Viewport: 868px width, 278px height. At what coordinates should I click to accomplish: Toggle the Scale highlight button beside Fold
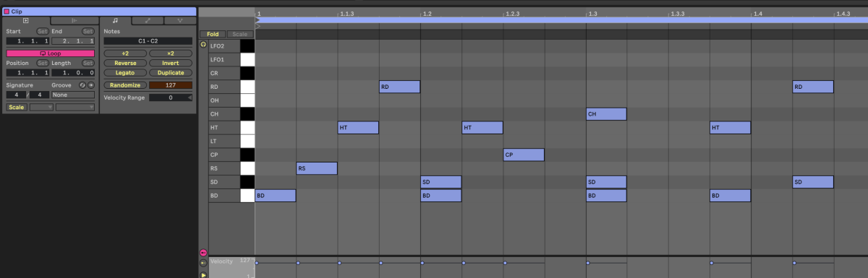click(x=240, y=34)
